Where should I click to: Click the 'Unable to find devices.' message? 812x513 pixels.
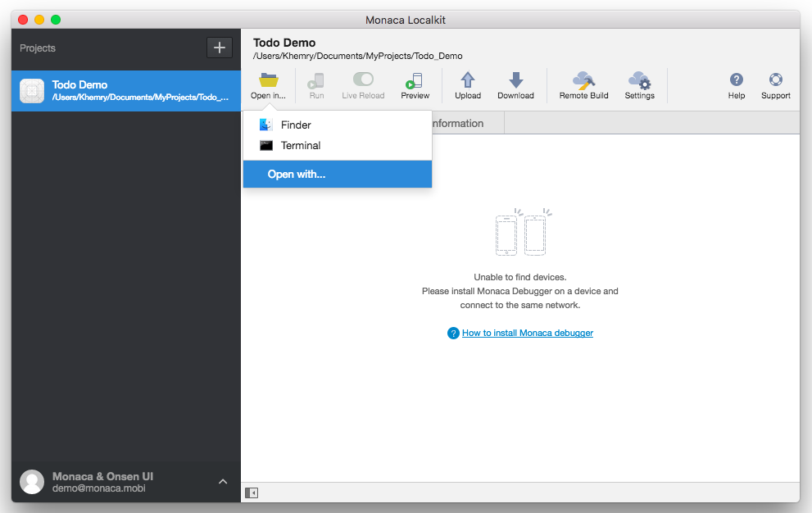coord(520,277)
